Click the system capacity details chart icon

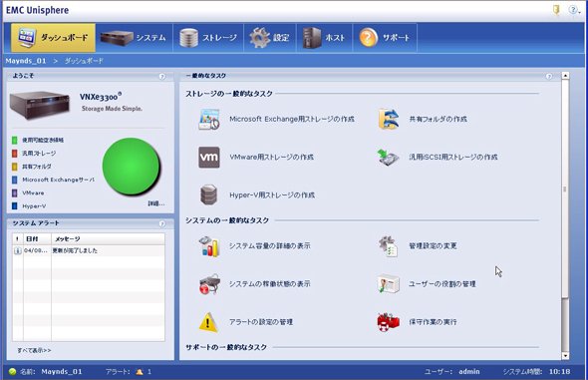coord(209,246)
